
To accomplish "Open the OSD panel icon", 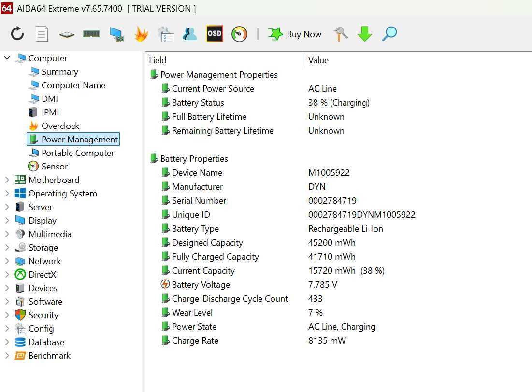I will (215, 34).
